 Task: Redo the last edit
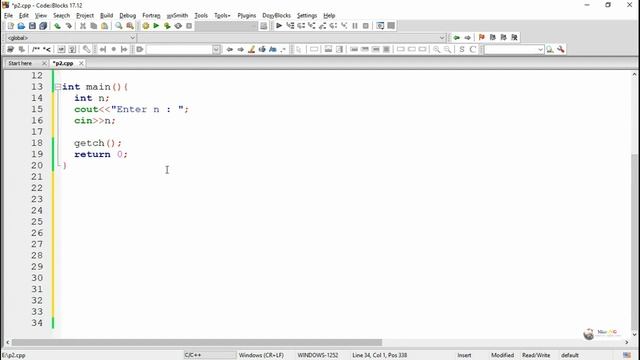(x=69, y=26)
